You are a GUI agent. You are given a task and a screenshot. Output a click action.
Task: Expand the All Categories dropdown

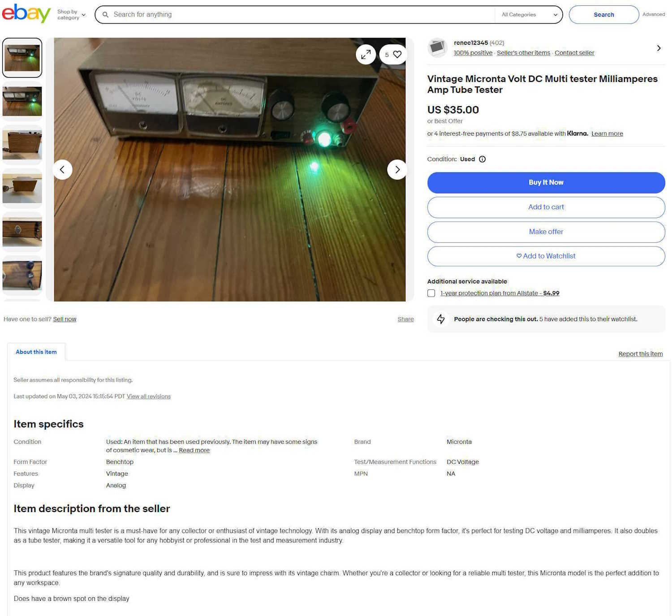(529, 15)
